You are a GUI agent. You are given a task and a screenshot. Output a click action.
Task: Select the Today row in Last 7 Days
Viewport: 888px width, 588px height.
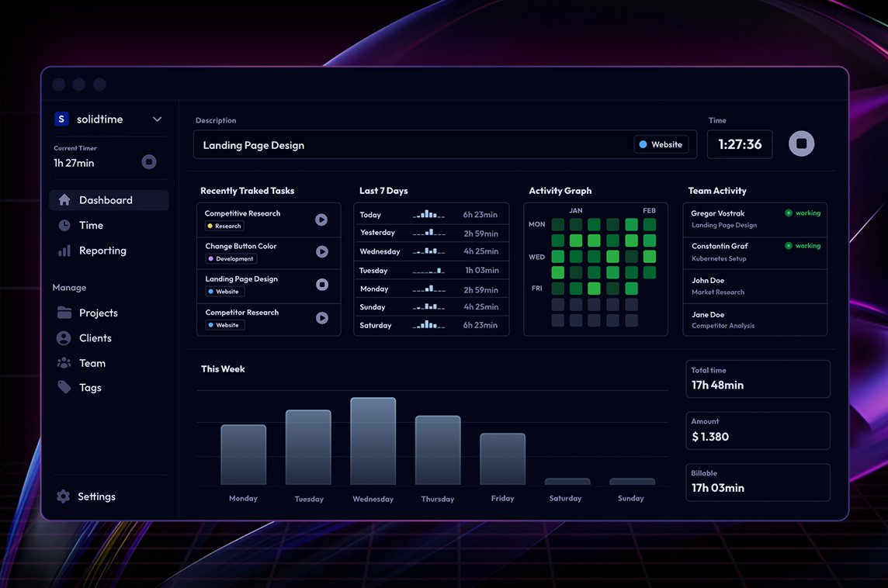click(431, 214)
